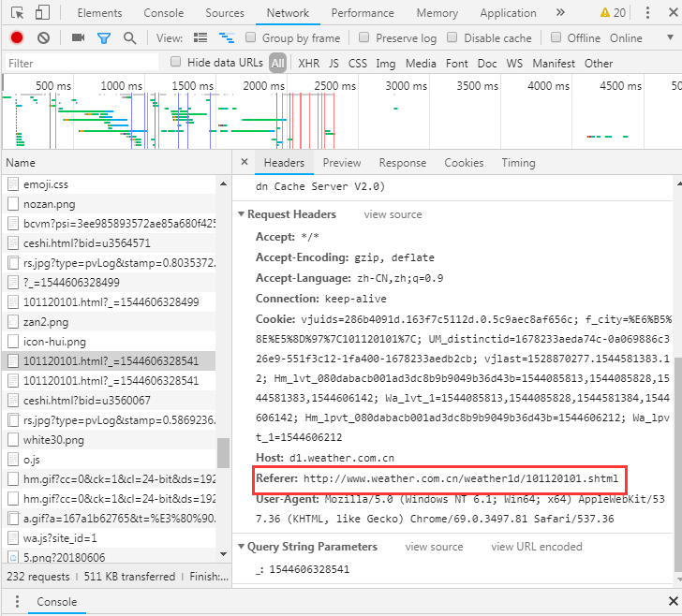682x616 pixels.
Task: View source of Query String Parameters
Action: (x=434, y=547)
